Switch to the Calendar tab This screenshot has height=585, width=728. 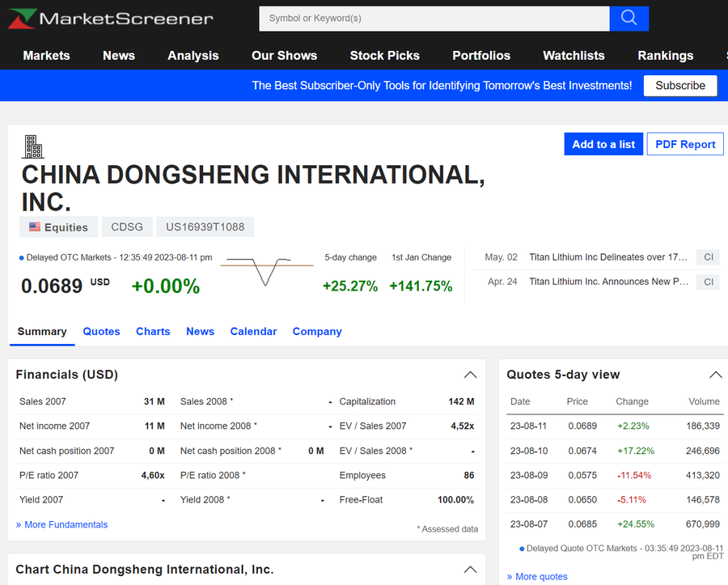pyautogui.click(x=253, y=332)
